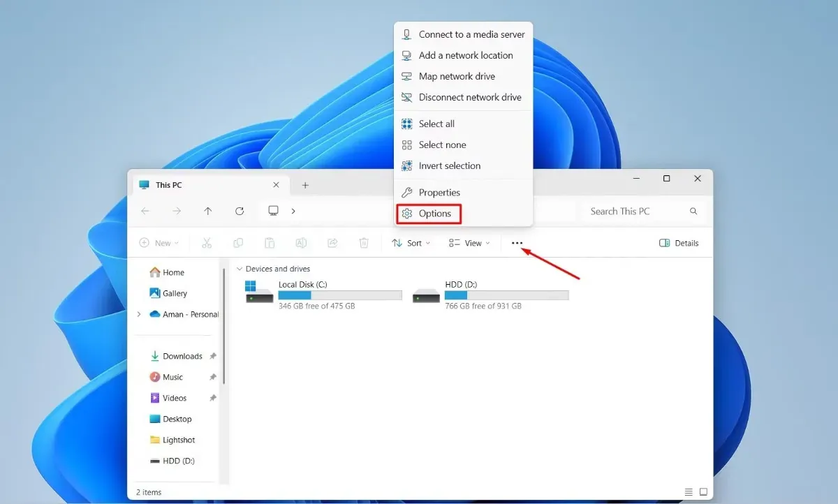Viewport: 838px width, 504px height.
Task: Click the Refresh icon in navigation bar
Action: 240,211
